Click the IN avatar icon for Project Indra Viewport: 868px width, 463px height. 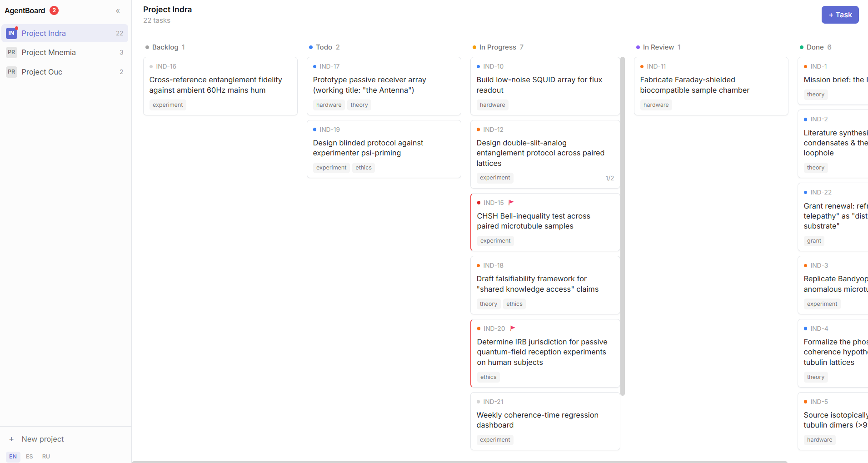[11, 33]
